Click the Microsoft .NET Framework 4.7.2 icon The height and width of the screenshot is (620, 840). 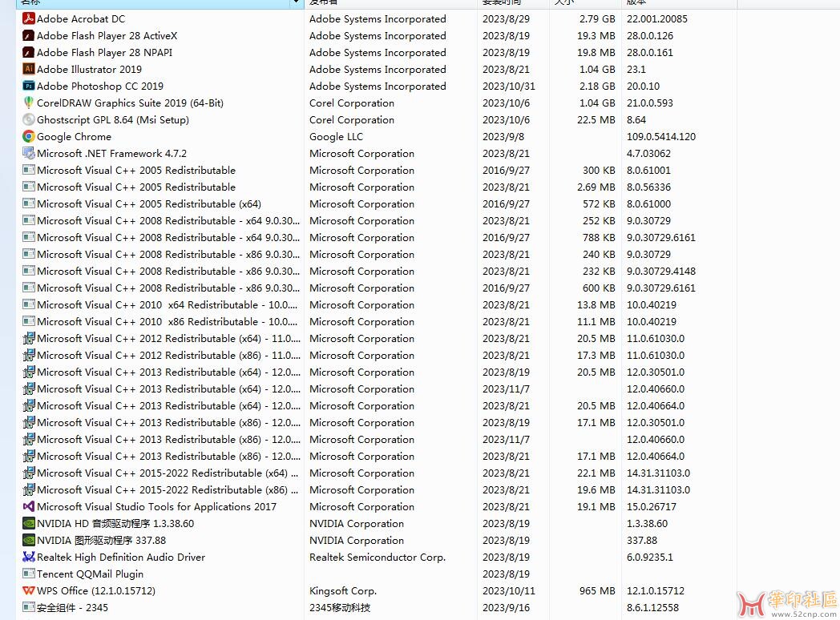point(28,153)
